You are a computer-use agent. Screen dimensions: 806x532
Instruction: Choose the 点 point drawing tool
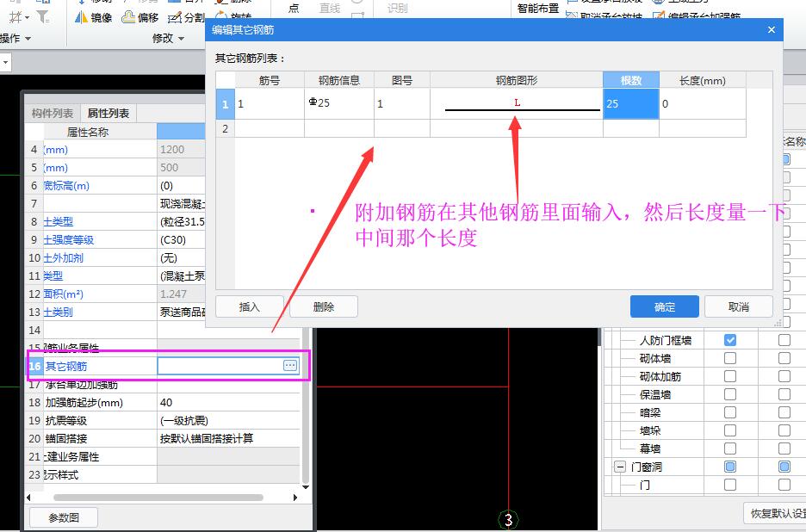(x=294, y=8)
